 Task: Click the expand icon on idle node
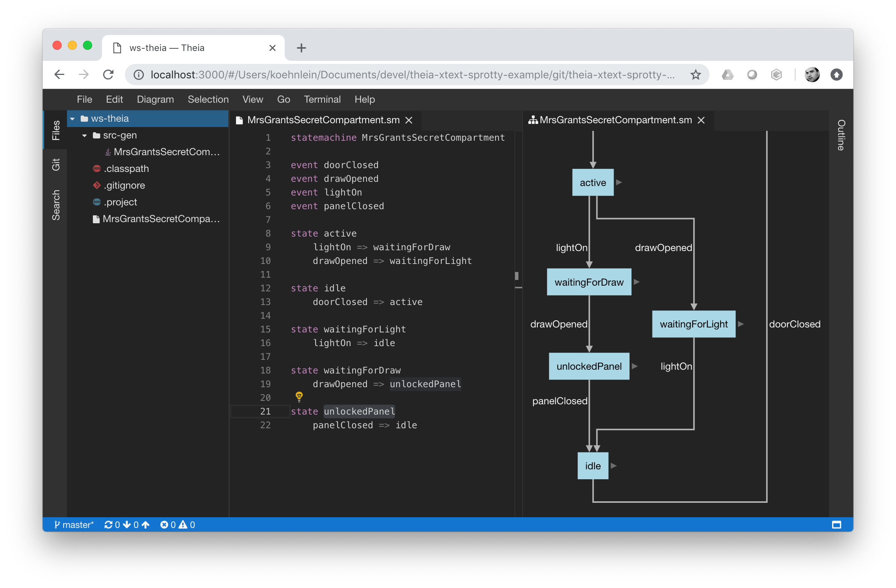(614, 466)
